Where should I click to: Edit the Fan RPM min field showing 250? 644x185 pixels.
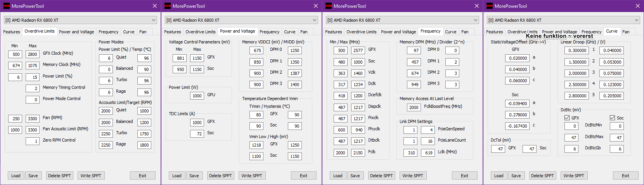pos(15,119)
